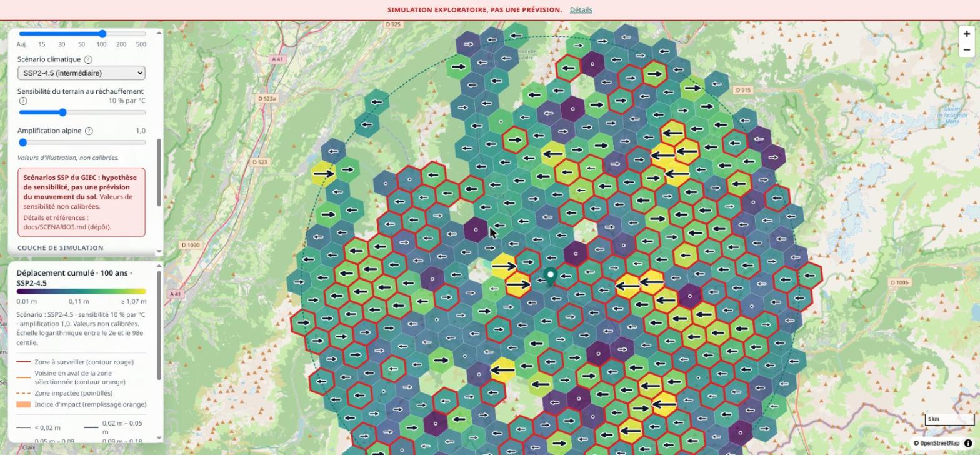Click the '200' tick label
This screenshot has height=455, width=980.
[121, 44]
